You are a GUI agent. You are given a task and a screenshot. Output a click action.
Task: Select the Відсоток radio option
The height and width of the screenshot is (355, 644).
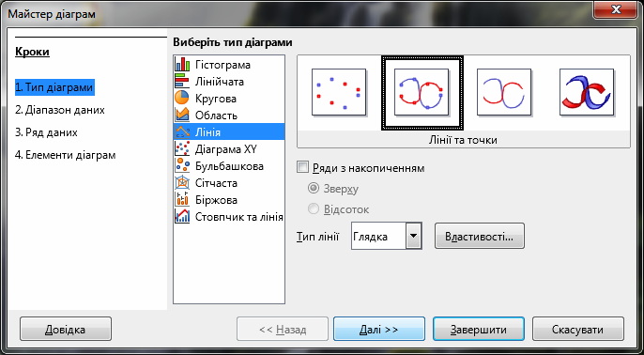[x=314, y=209]
